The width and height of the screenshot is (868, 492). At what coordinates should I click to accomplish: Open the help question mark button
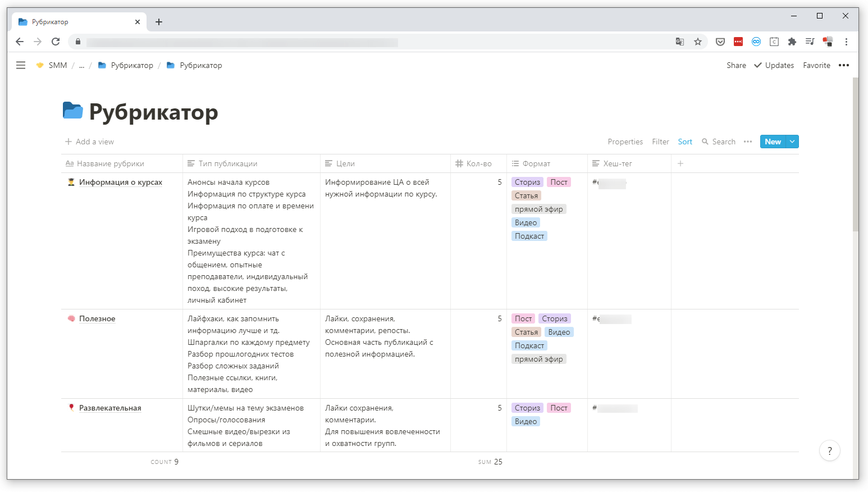830,450
